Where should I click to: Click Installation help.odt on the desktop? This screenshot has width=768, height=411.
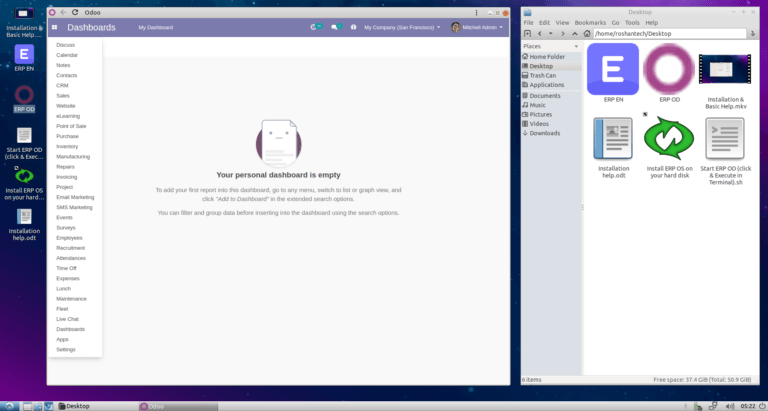click(24, 217)
